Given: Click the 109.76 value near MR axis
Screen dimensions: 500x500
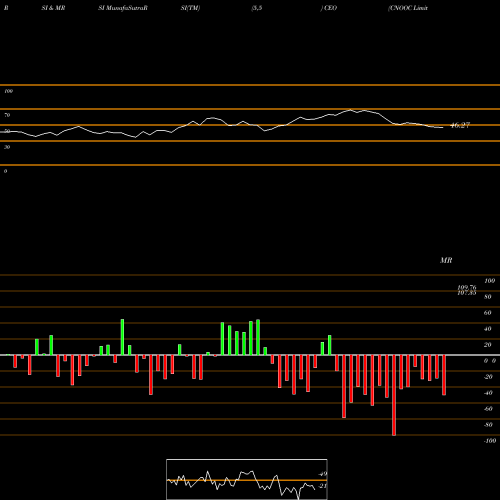Looking at the screenshot, I should 467,287.
